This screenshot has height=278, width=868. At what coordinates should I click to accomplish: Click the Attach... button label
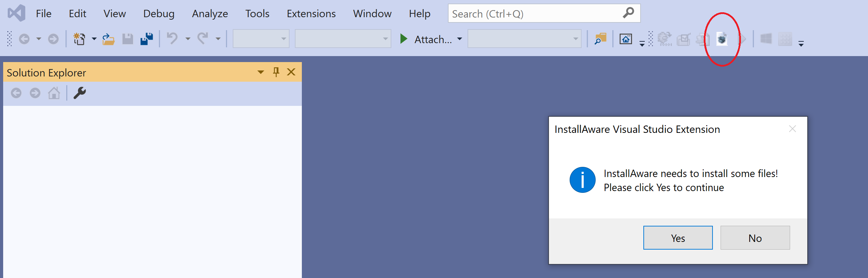click(433, 39)
